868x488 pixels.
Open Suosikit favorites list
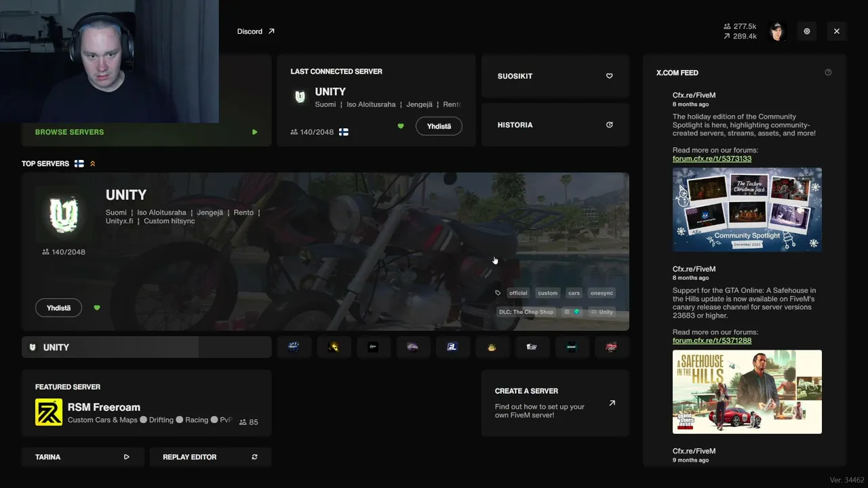coord(555,76)
